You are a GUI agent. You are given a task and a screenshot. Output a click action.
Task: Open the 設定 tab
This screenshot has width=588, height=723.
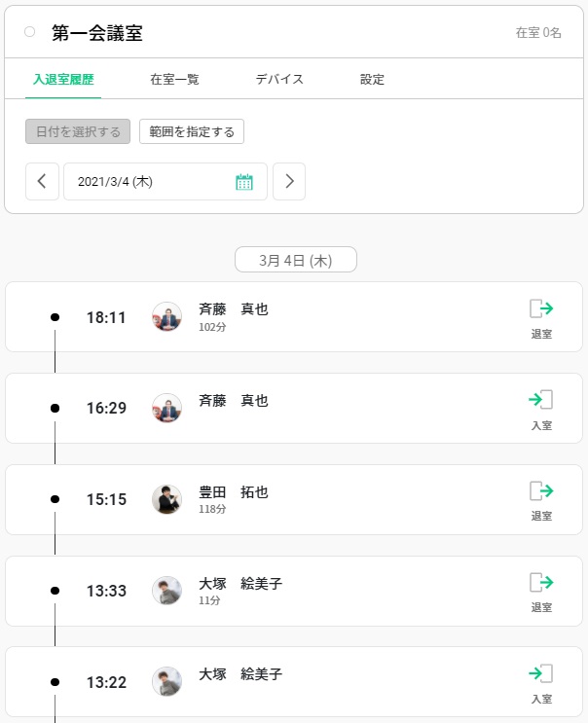coord(372,80)
